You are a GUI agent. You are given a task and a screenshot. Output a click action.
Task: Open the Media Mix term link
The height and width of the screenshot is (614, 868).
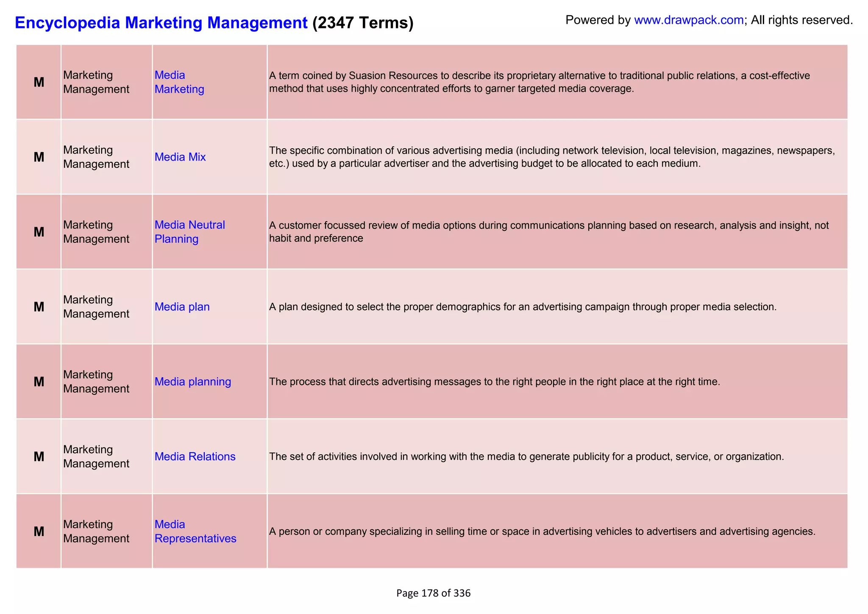180,157
